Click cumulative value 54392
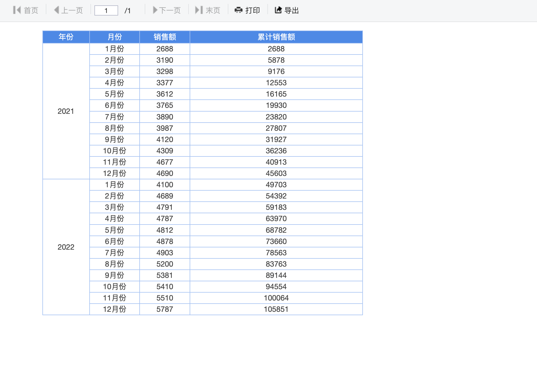Image resolution: width=537 pixels, height=392 pixels. pos(276,196)
